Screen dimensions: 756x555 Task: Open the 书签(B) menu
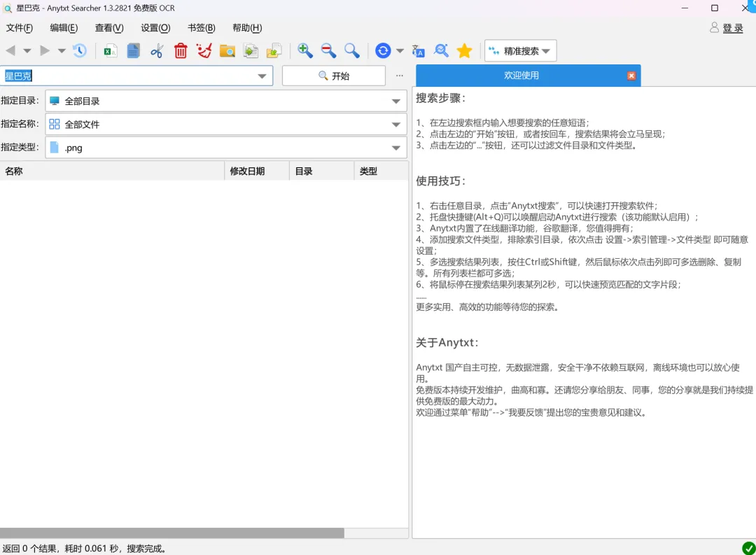point(201,28)
